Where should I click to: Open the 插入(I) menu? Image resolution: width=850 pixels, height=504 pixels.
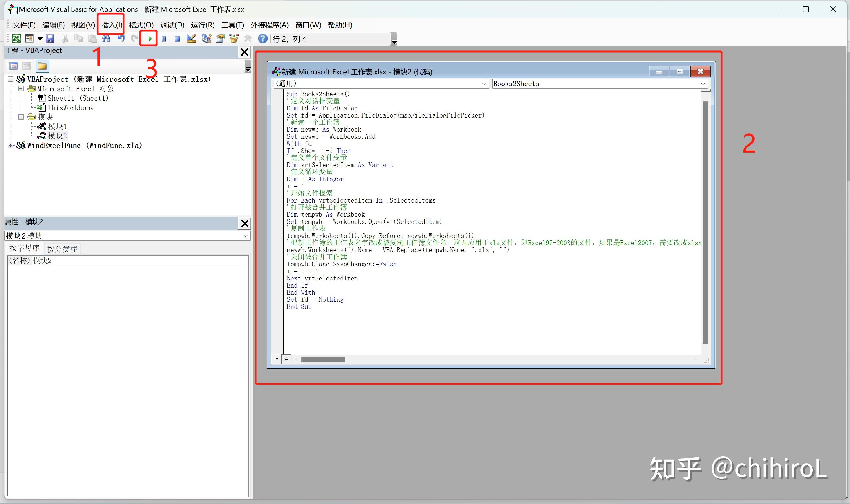(x=111, y=25)
